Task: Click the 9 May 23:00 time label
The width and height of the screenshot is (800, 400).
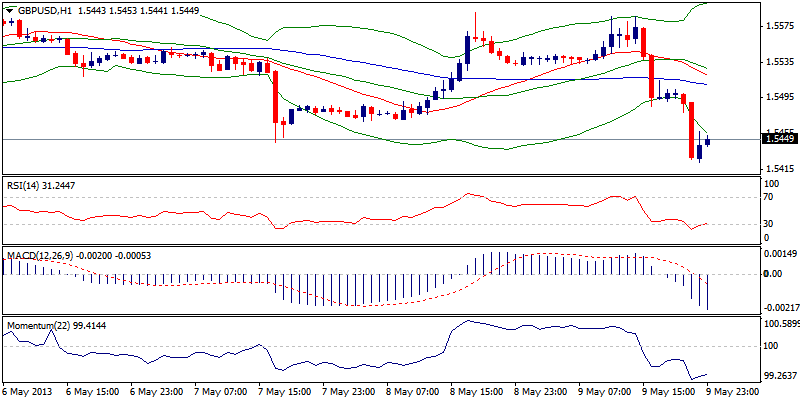Action: coord(735,393)
